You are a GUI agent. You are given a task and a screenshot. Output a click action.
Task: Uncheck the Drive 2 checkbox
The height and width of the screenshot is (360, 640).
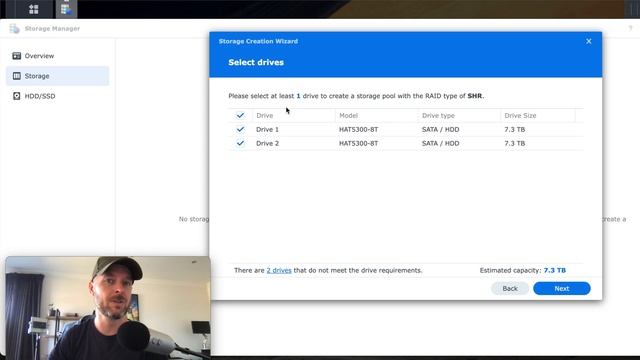click(240, 143)
